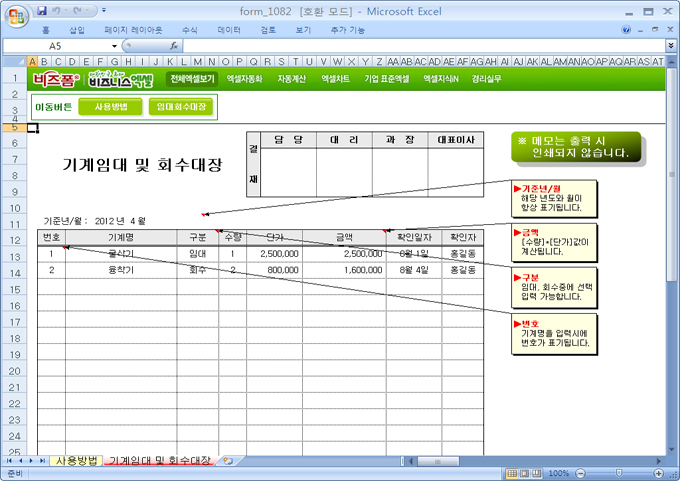Viewport: 680px width, 481px height.
Task: Select the 회수 category cell
Action: [x=197, y=270]
